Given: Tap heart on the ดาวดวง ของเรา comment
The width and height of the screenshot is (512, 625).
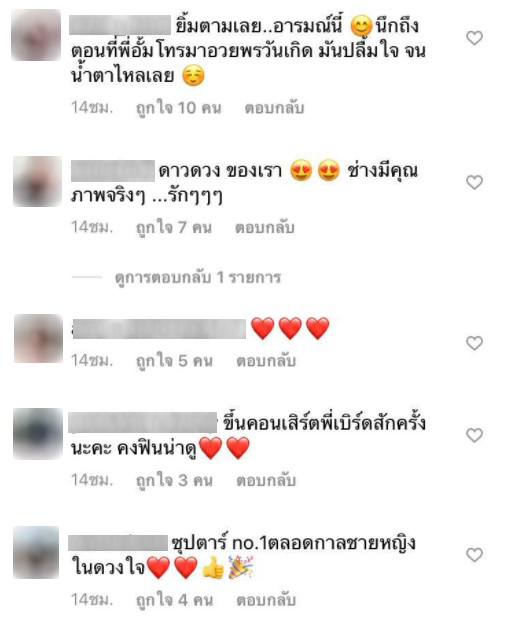Looking at the screenshot, I should click(x=474, y=182).
